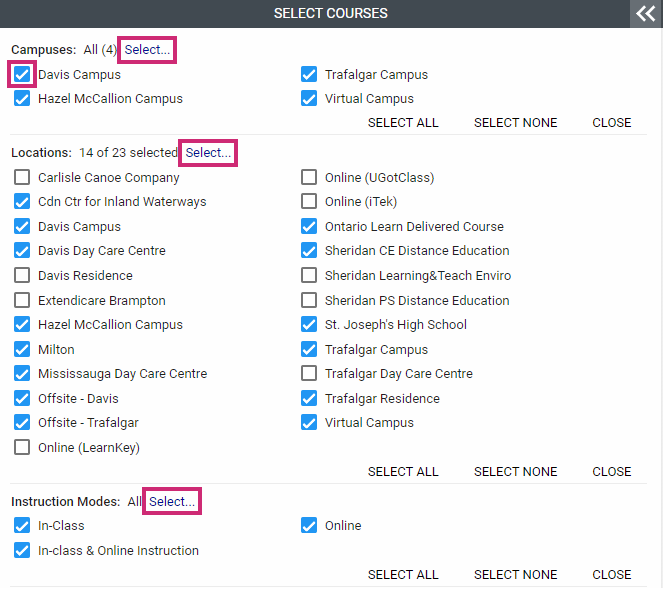This screenshot has width=663, height=589.
Task: Uncheck Cdn Ctr for Inland Waterways
Action: pyautogui.click(x=22, y=202)
